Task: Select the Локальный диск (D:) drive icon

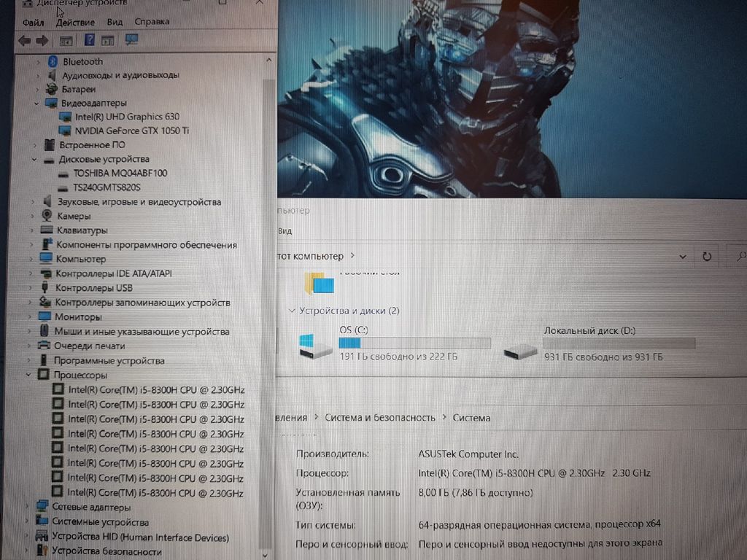Action: pos(520,351)
